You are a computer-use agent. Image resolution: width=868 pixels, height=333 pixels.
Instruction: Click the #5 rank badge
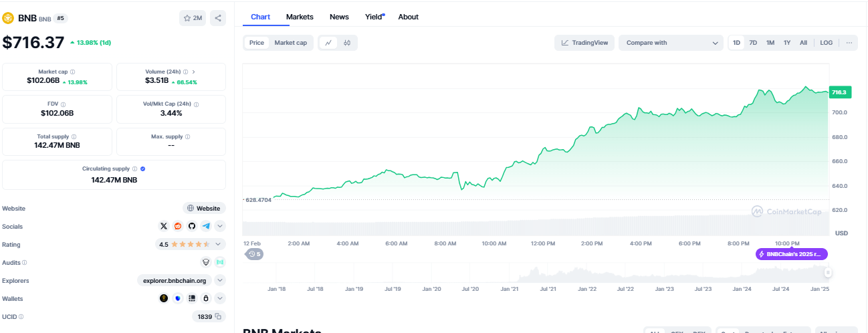pyautogui.click(x=61, y=18)
